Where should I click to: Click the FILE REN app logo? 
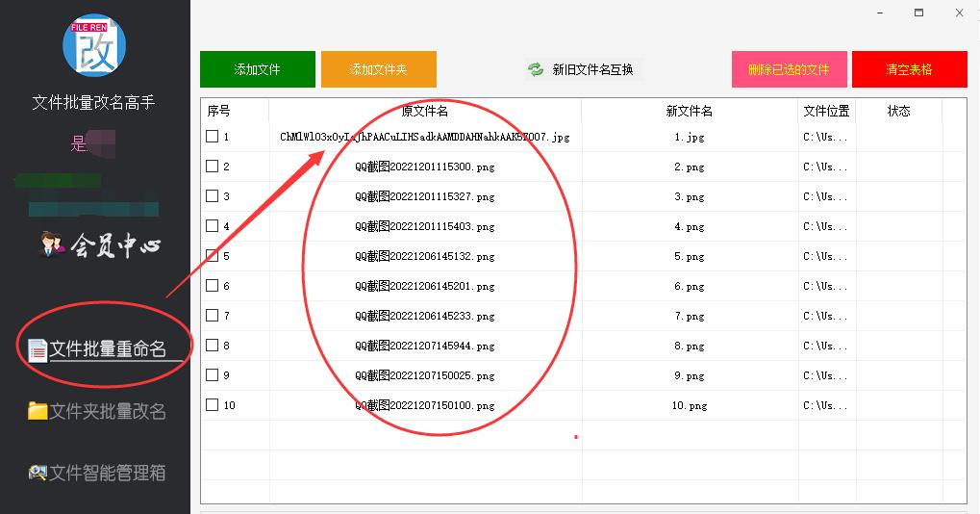(94, 45)
